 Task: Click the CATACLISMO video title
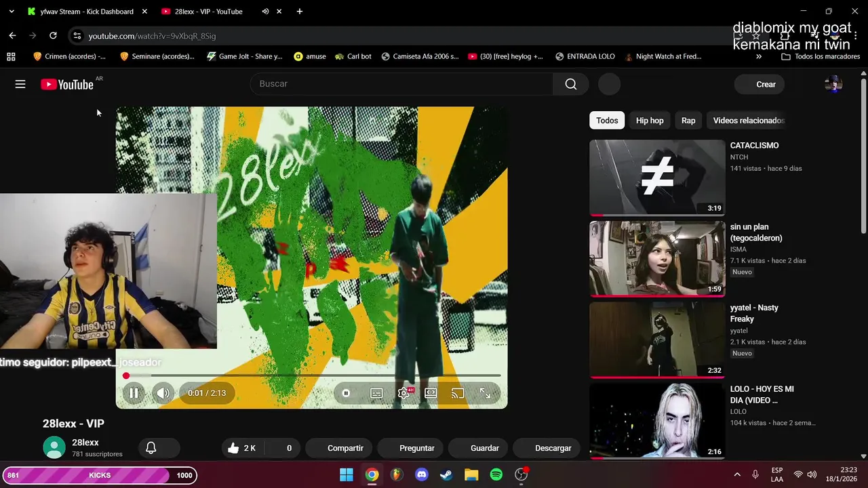click(754, 146)
